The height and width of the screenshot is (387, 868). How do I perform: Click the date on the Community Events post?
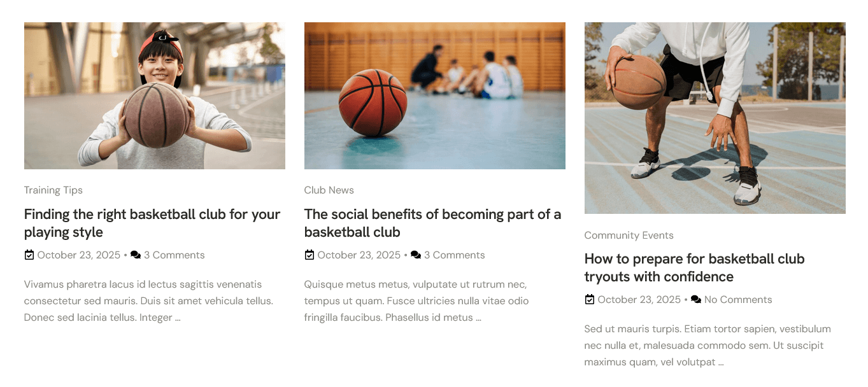[639, 300]
